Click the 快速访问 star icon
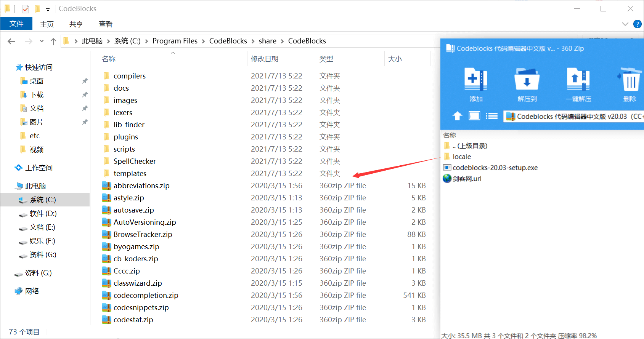This screenshot has height=339, width=644. pyautogui.click(x=19, y=67)
